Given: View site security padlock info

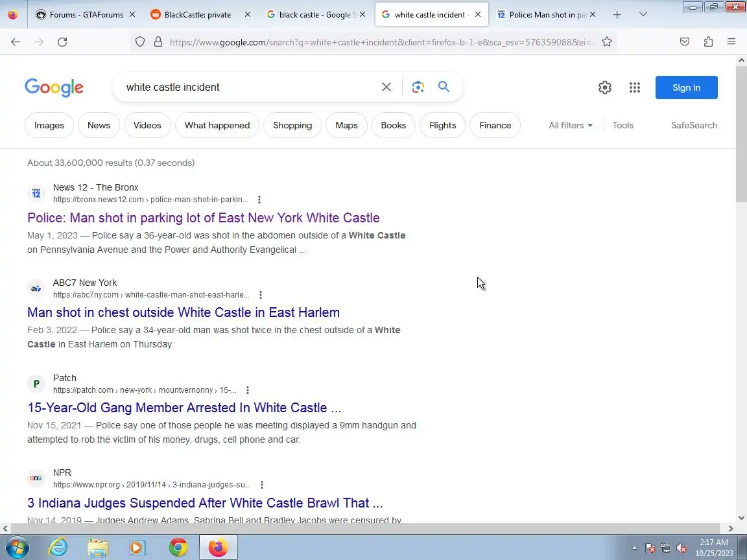Looking at the screenshot, I should point(158,42).
